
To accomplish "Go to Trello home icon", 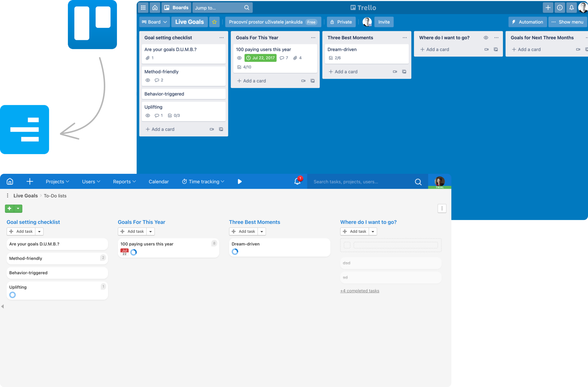I will click(x=155, y=8).
